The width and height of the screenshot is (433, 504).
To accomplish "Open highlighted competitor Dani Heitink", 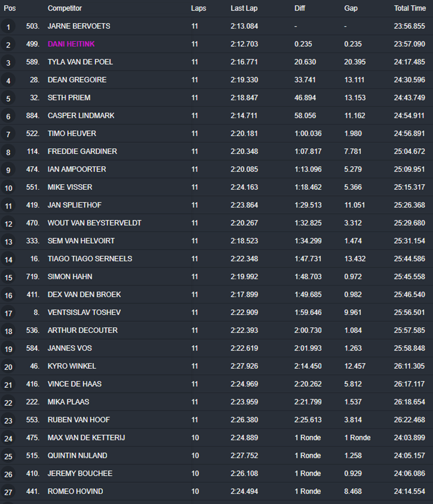I will pyautogui.click(x=71, y=44).
